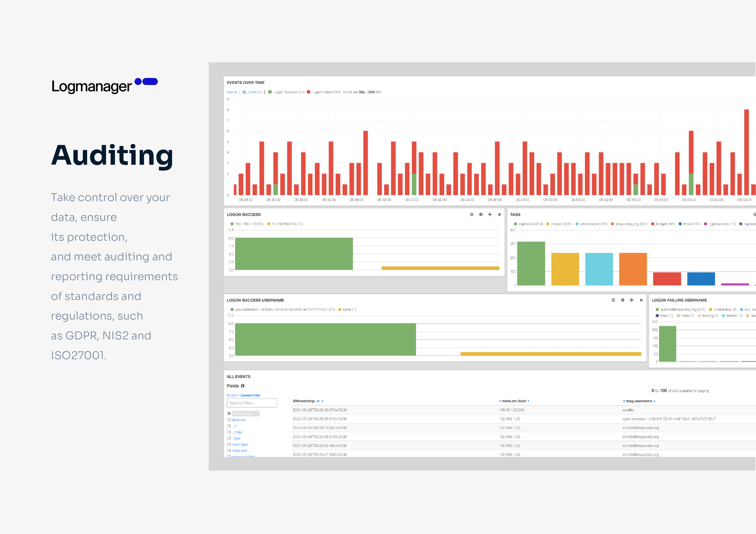Enable the _index field checkbox
The image size is (756, 534).
click(229, 432)
